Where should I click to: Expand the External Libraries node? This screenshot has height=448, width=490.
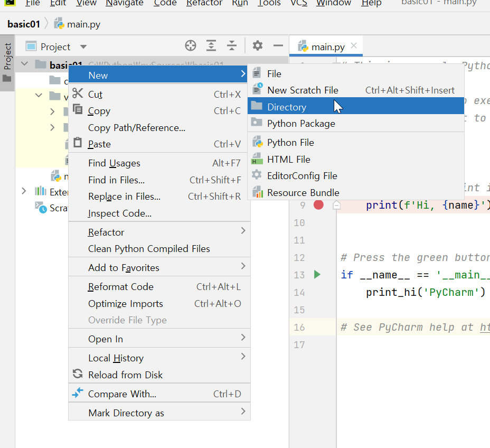[x=24, y=191]
